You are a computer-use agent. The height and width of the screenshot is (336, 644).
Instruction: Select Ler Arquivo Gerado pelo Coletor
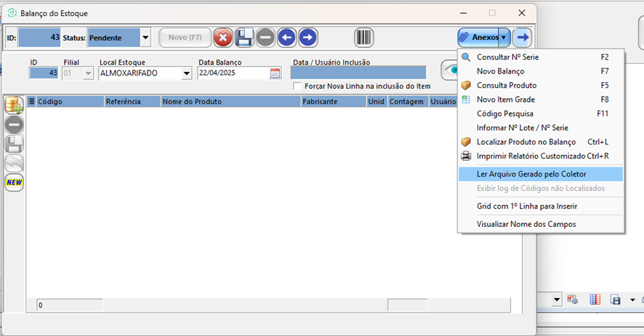pyautogui.click(x=541, y=174)
